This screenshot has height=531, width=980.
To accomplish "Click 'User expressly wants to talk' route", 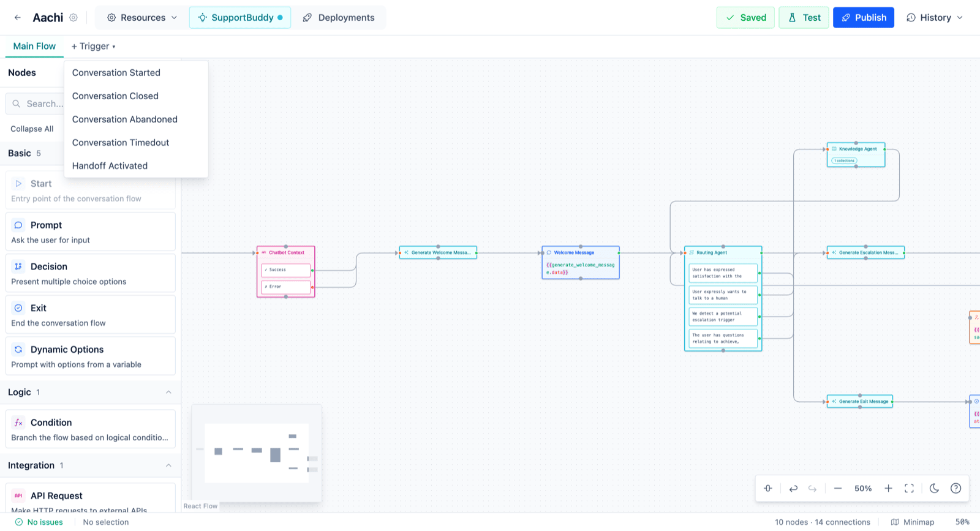I will (x=723, y=295).
